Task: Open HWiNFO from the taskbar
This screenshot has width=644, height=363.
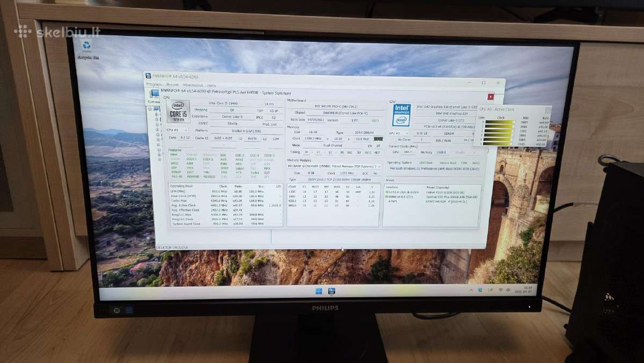Action: click(332, 291)
